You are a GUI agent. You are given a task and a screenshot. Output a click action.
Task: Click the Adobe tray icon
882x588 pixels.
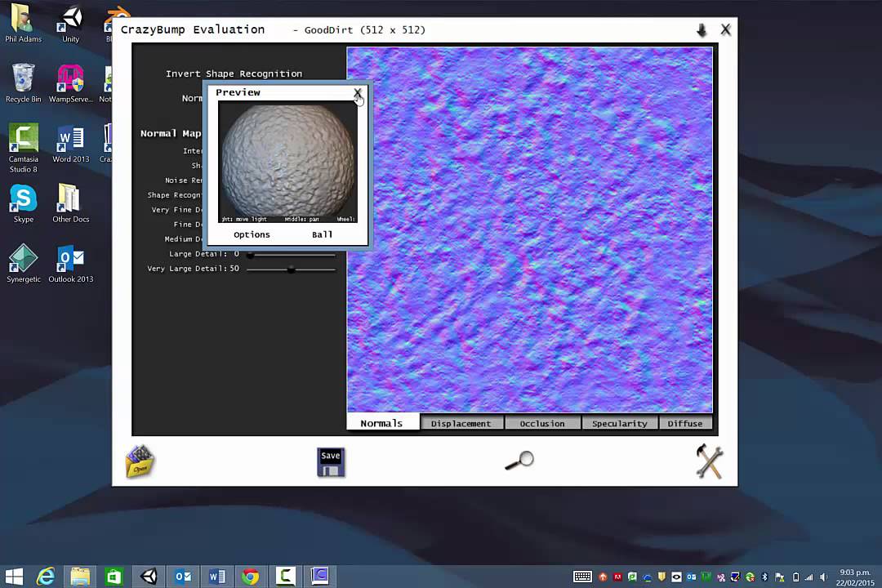click(617, 577)
